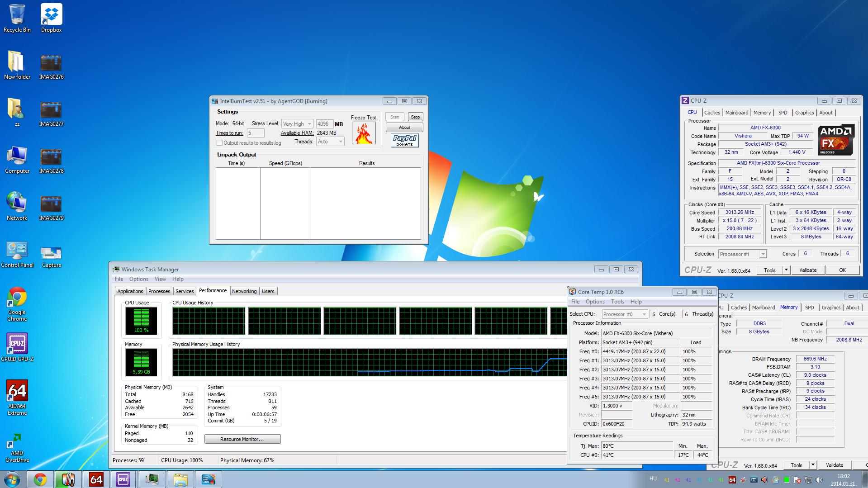Click the stress level MB input field

pyautogui.click(x=324, y=124)
